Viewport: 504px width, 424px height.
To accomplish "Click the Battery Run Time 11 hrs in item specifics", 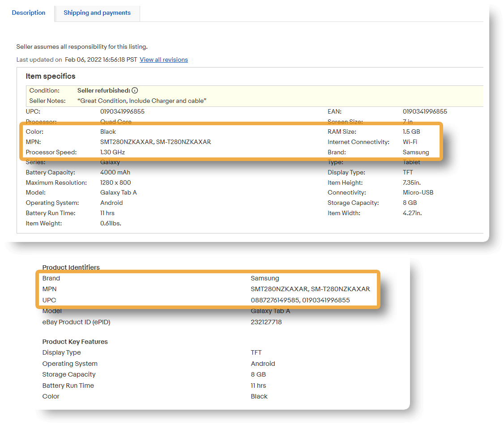I will pyautogui.click(x=107, y=213).
